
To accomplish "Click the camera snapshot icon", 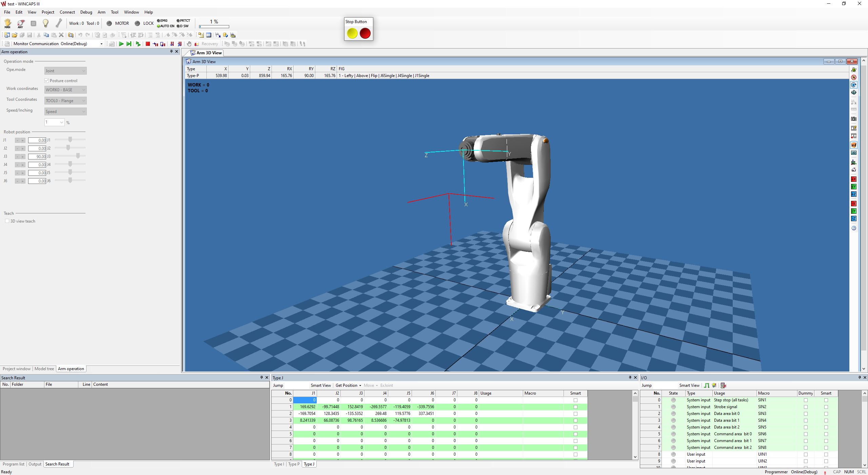I will 854,119.
